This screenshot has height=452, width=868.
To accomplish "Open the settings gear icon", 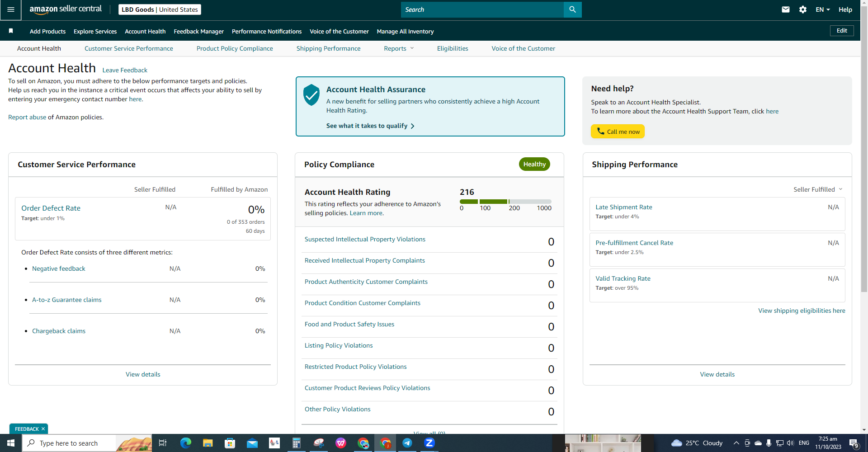I will 803,9.
